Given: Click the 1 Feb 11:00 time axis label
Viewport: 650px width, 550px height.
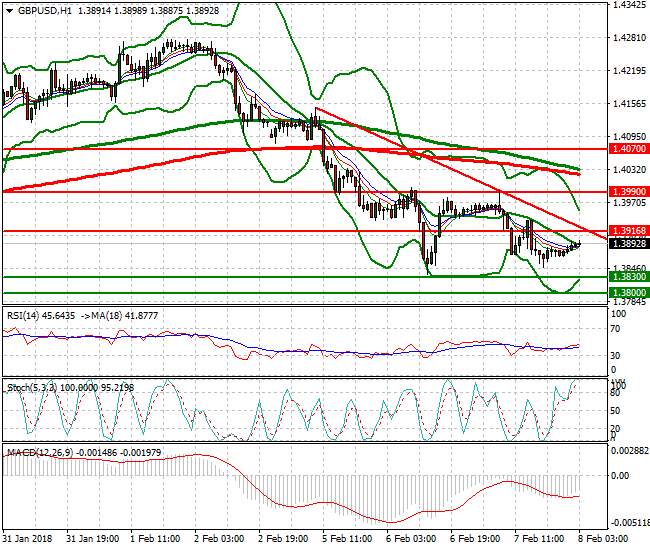Looking at the screenshot, I should tap(155, 539).
